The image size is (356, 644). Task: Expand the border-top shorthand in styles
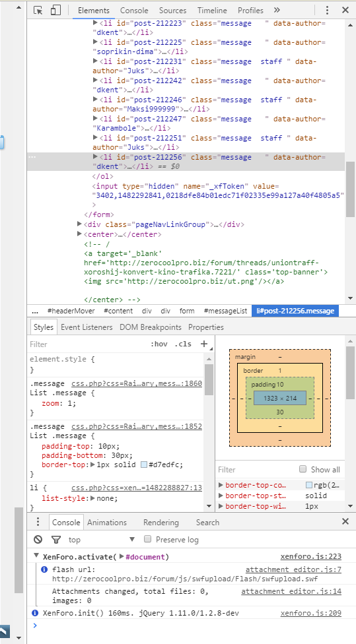pos(92,465)
